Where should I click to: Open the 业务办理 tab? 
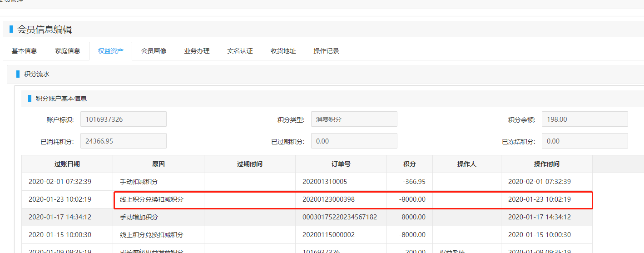(x=197, y=51)
